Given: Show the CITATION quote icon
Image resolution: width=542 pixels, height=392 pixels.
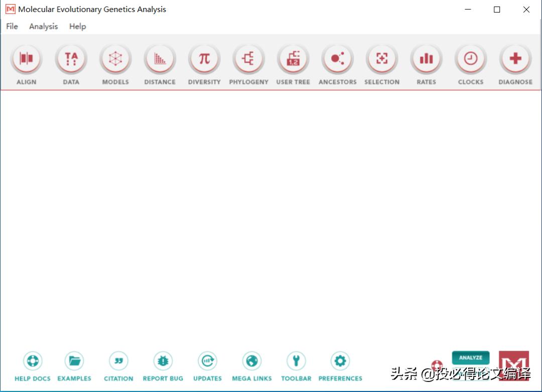Looking at the screenshot, I should click(x=118, y=361).
